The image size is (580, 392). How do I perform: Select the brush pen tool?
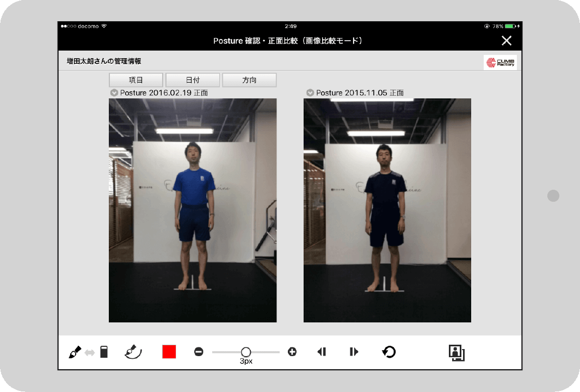(x=75, y=352)
